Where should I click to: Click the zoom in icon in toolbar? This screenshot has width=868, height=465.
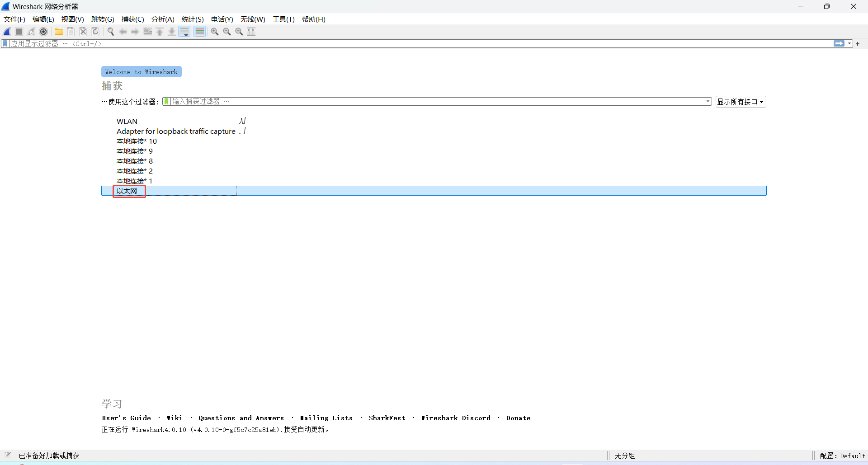tap(215, 32)
